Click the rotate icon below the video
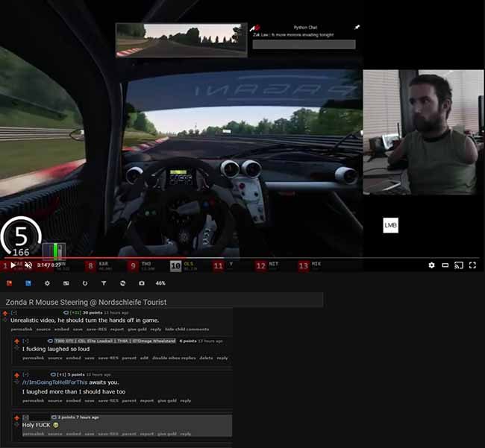This screenshot has height=448, width=485. pyautogui.click(x=85, y=283)
